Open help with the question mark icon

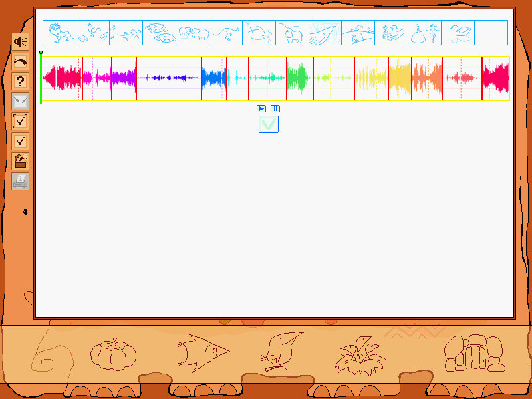(x=21, y=81)
